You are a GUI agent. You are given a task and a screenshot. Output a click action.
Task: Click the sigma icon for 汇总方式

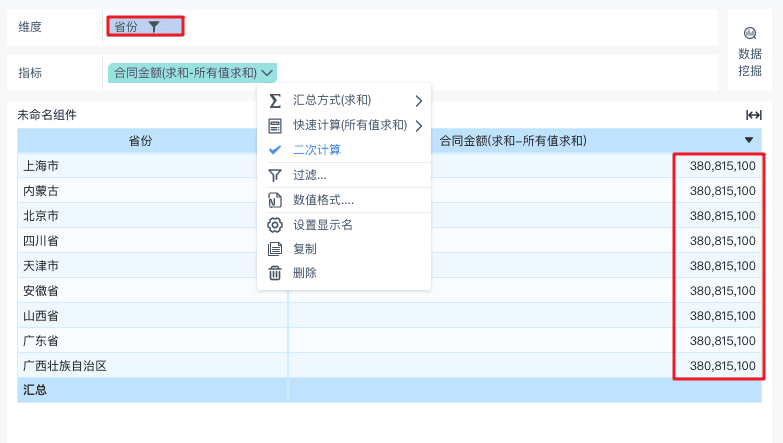coord(275,101)
